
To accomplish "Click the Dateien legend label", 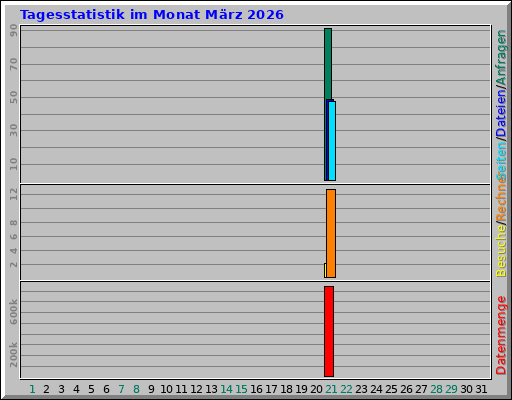I will coord(501,114).
